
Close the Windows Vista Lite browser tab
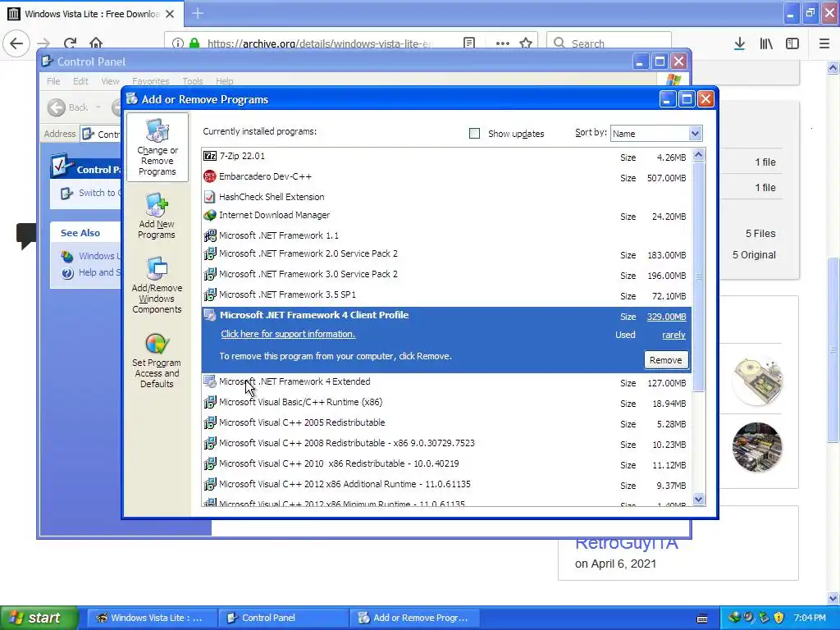[170, 14]
